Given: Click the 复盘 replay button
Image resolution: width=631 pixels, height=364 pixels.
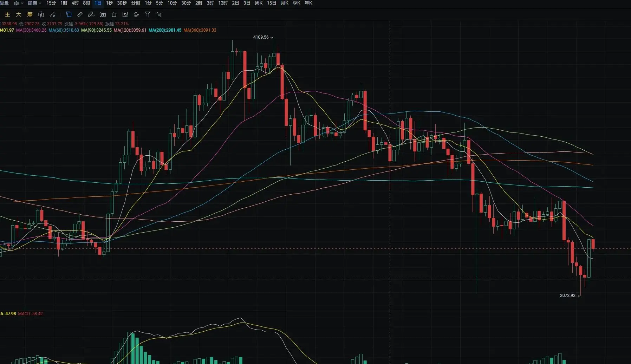Looking at the screenshot, I should 4,3.
